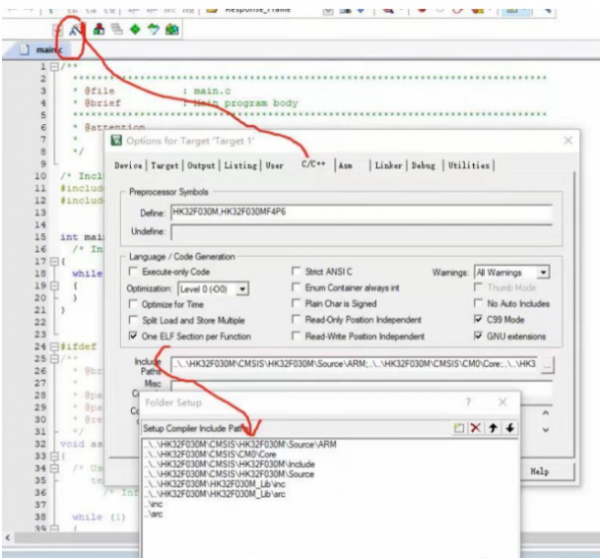Click the green diamond toolbar icon

[x=135, y=30]
